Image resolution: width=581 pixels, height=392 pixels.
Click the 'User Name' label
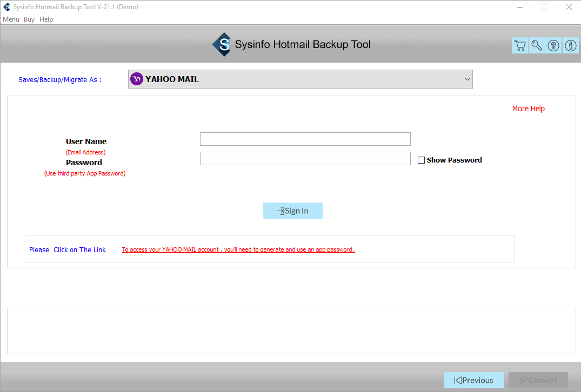(86, 141)
